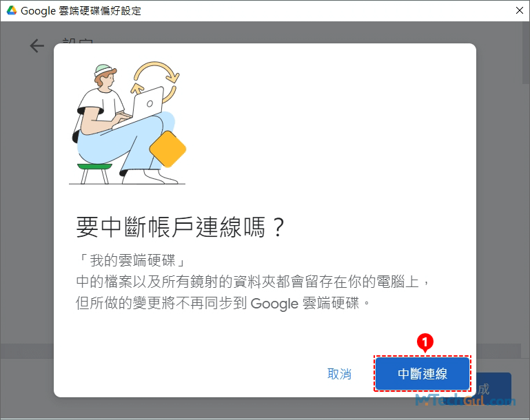Click the yellow diamond shape in illustration
The width and height of the screenshot is (530, 420).
pyautogui.click(x=167, y=149)
